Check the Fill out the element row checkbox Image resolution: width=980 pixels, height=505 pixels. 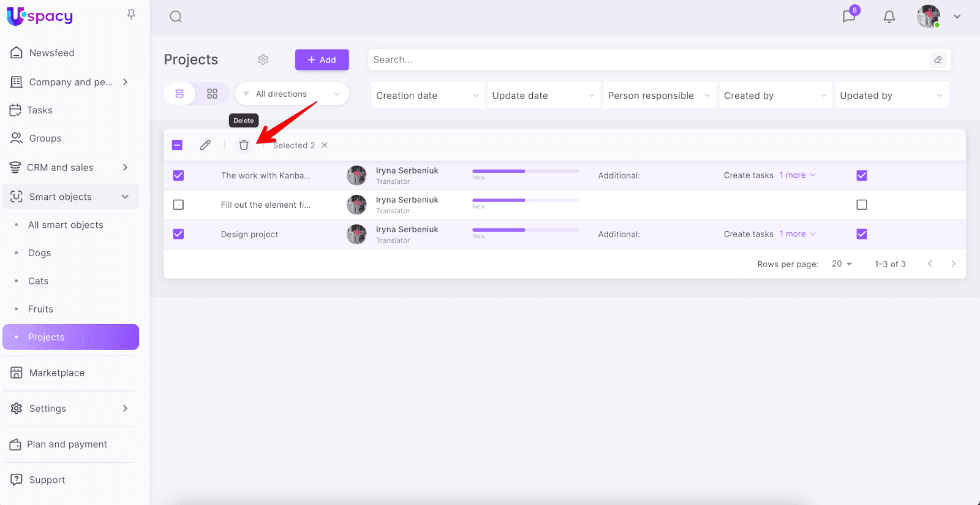[x=178, y=205]
